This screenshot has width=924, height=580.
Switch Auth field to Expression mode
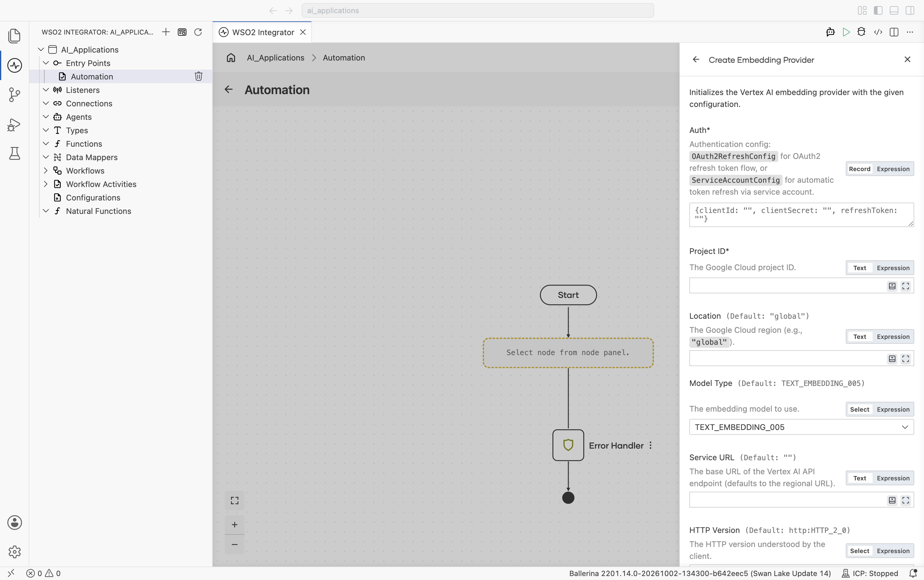(893, 169)
